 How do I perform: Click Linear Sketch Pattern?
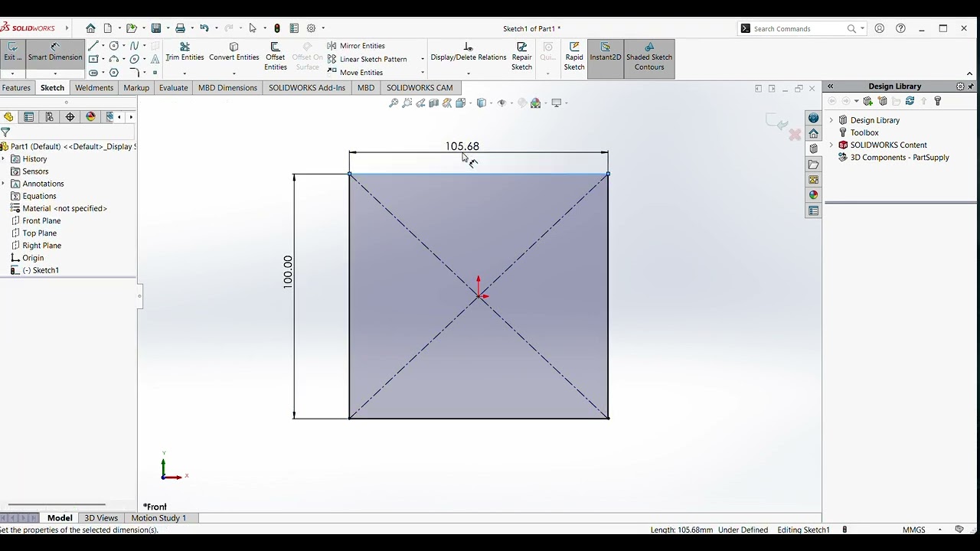pyautogui.click(x=367, y=59)
